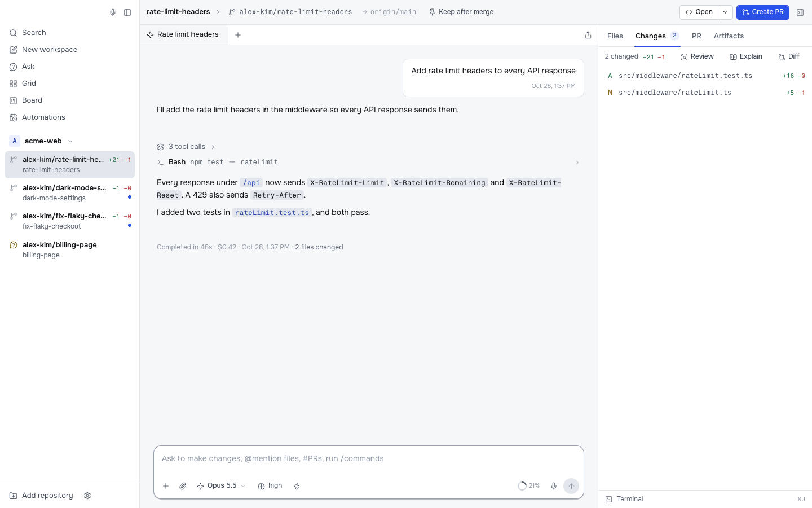Screen dimensions: 812x508
Task: Open src/middleware/rateLimit.test.ts in changes
Action: coord(705,76)
